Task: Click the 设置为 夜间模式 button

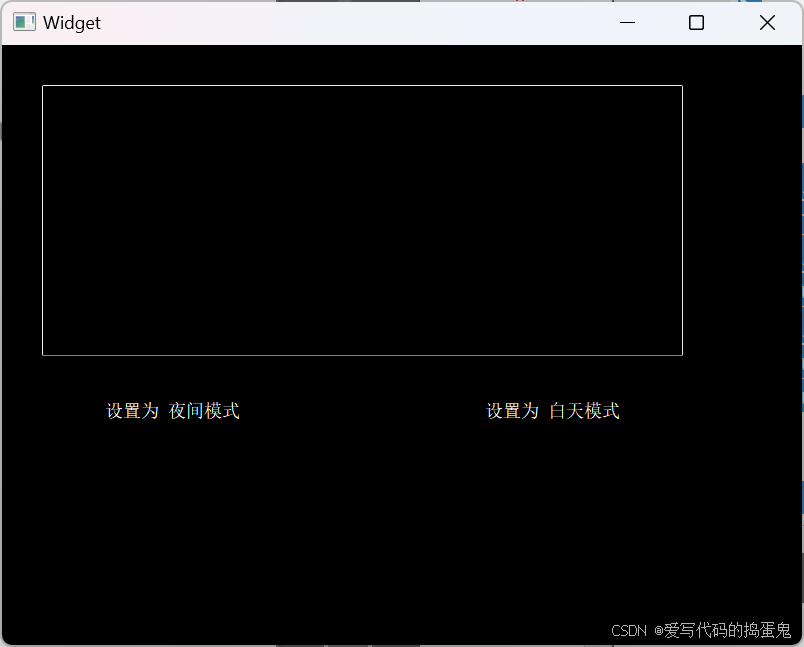Action: click(173, 411)
